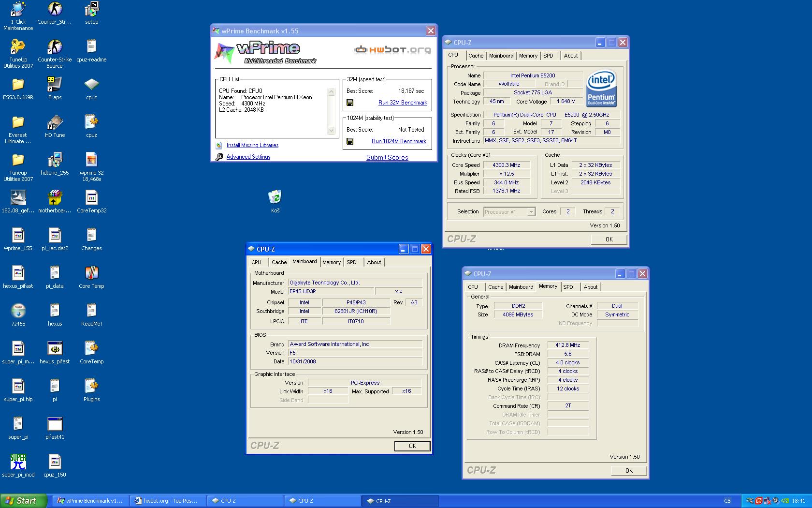Switch to hwbot.org - Top Res... taskbar button
Screen dimensions: 812x508
click(168, 501)
